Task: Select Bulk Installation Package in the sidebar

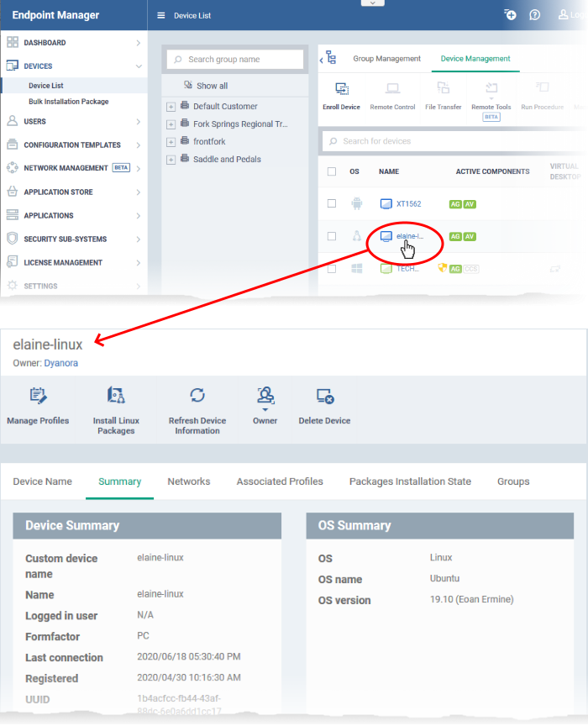Action: coord(69,102)
